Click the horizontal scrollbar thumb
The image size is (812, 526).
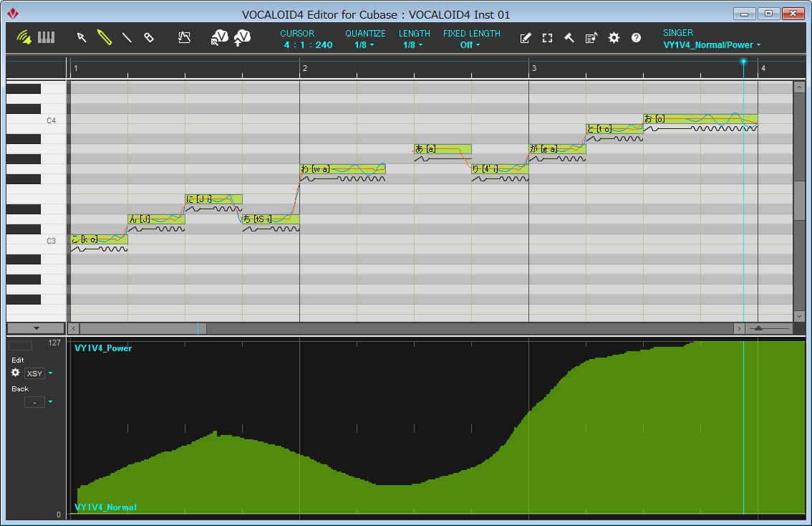click(143, 328)
